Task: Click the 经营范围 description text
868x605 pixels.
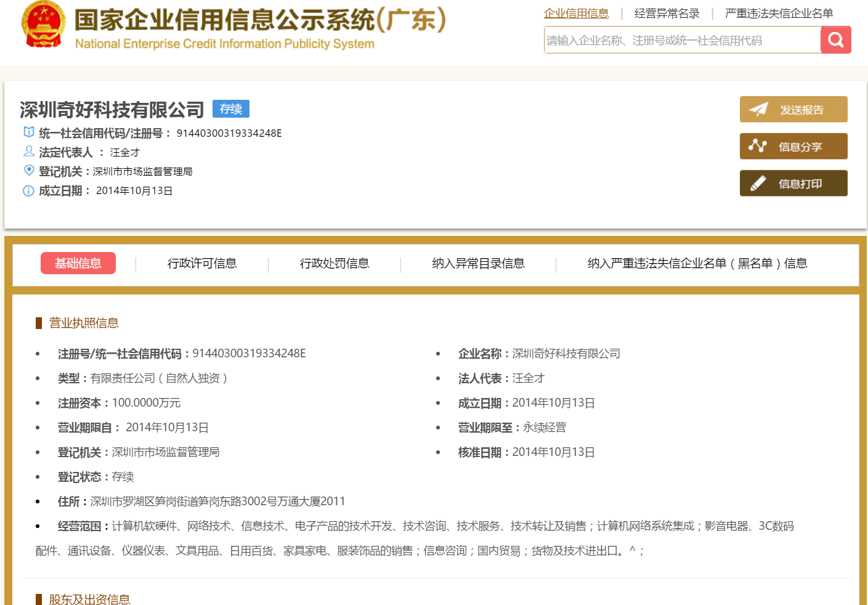Action: [x=415, y=538]
